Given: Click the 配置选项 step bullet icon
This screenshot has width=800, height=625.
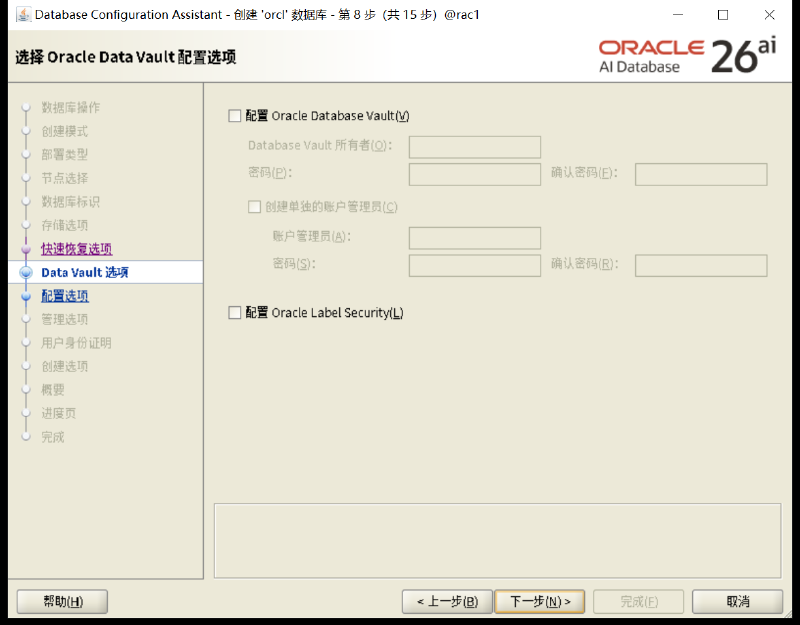Looking at the screenshot, I should [x=26, y=296].
